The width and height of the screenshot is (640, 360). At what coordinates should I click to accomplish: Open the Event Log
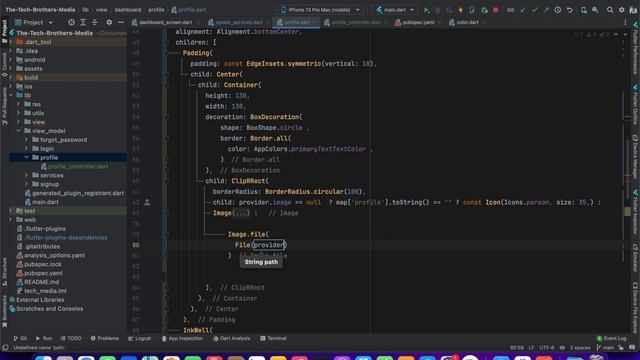click(x=611, y=338)
